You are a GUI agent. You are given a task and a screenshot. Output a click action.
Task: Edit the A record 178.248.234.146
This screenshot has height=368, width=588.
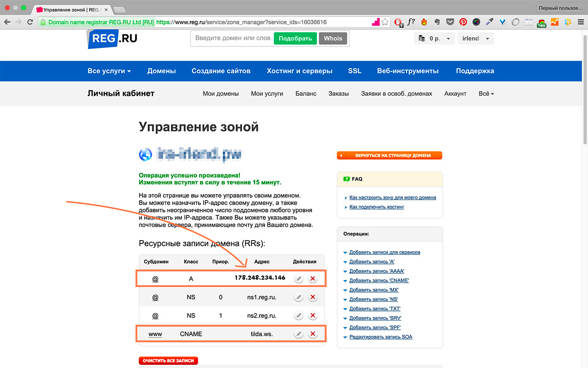click(299, 278)
